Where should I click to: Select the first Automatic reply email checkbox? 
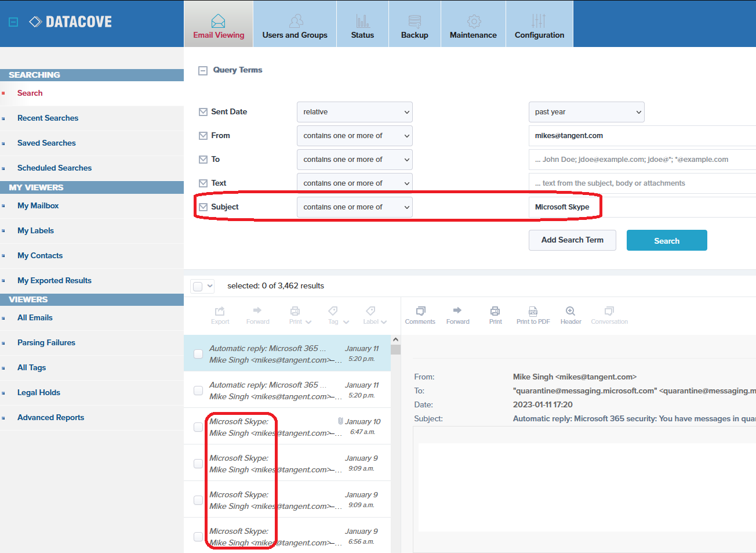198,354
